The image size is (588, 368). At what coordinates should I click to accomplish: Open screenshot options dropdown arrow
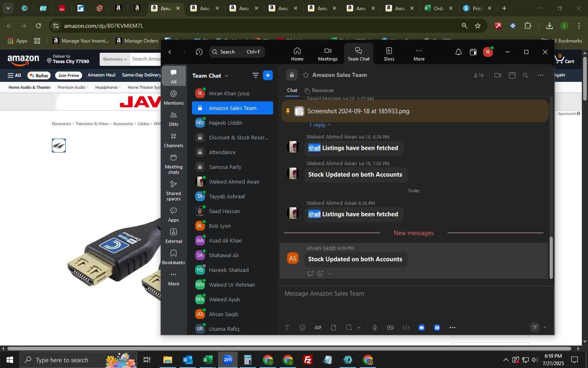(359, 328)
